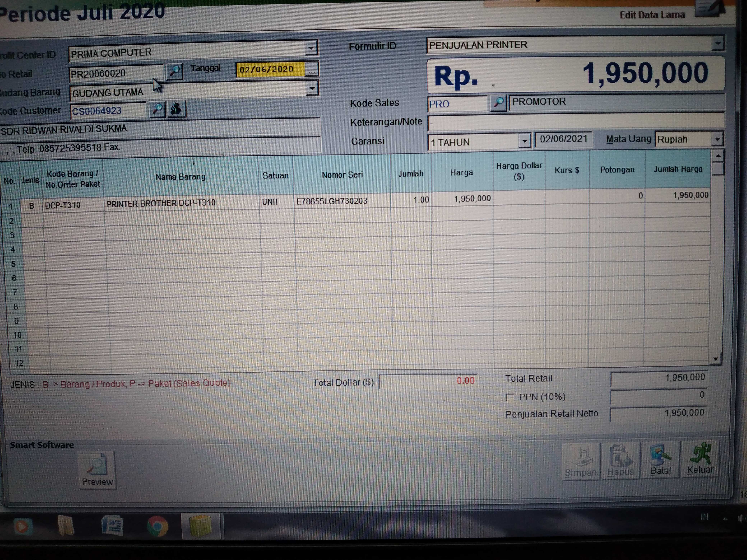Enable the PPN (10%) checkbox
The width and height of the screenshot is (747, 560).
coord(510,397)
